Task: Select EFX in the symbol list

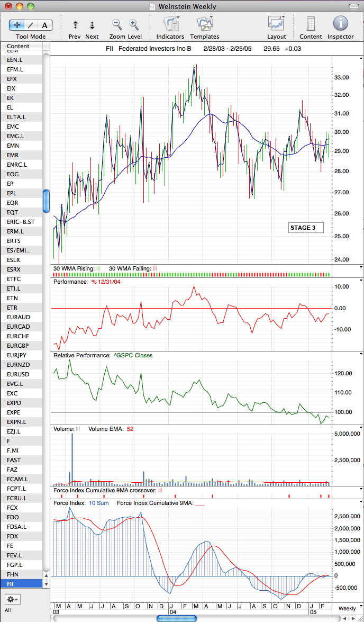Action: point(21,79)
